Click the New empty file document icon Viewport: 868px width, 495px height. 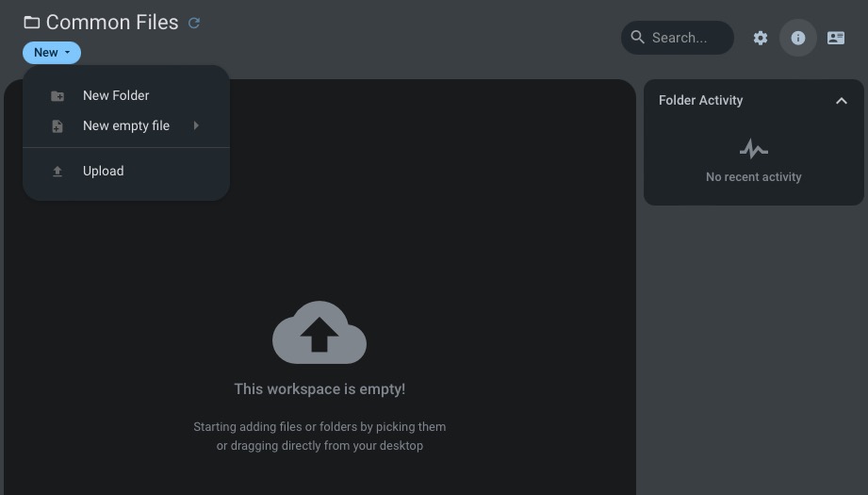pyautogui.click(x=57, y=126)
